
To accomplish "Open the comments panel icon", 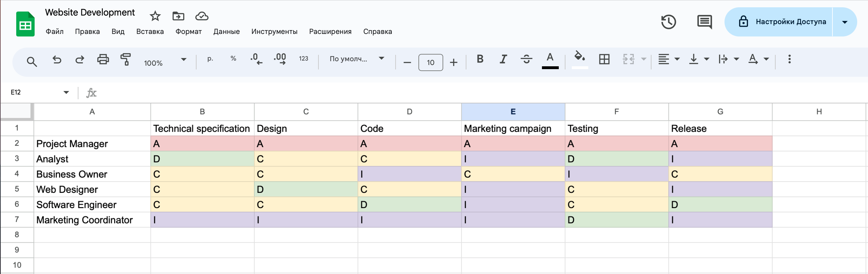I will pyautogui.click(x=704, y=22).
